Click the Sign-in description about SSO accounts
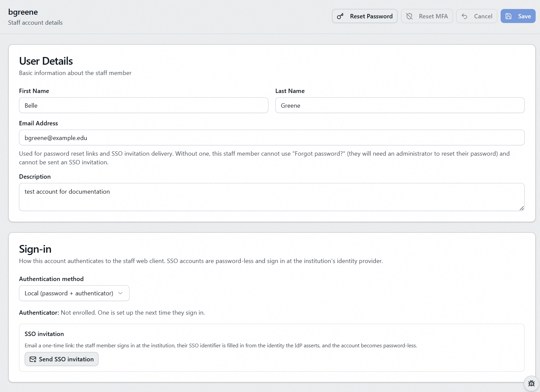This screenshot has height=392, width=540. point(201,261)
